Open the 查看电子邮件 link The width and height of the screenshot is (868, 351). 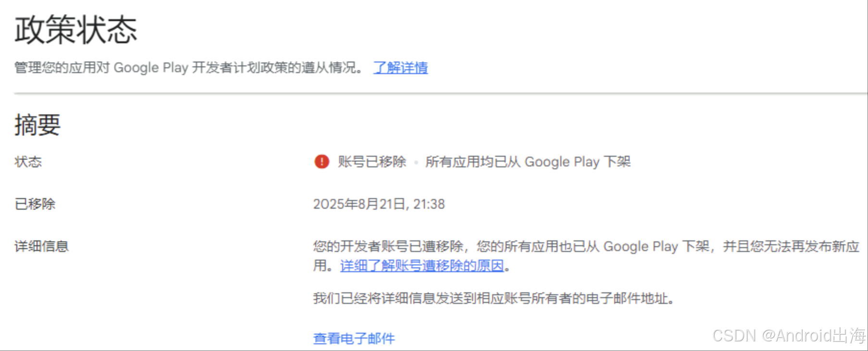[354, 338]
